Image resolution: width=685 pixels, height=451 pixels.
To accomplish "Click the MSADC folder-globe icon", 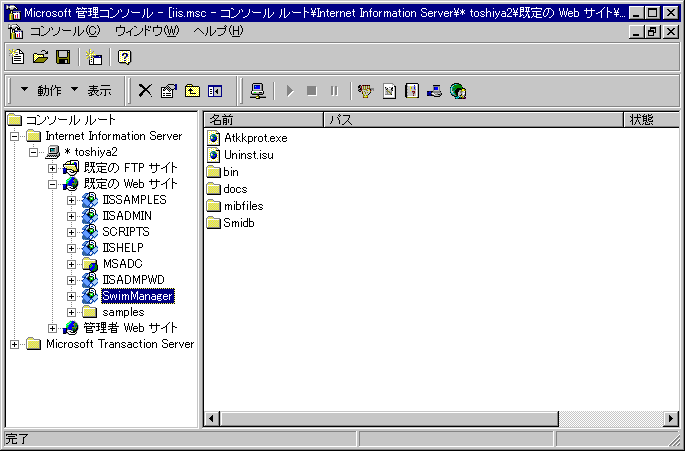I will (90, 264).
